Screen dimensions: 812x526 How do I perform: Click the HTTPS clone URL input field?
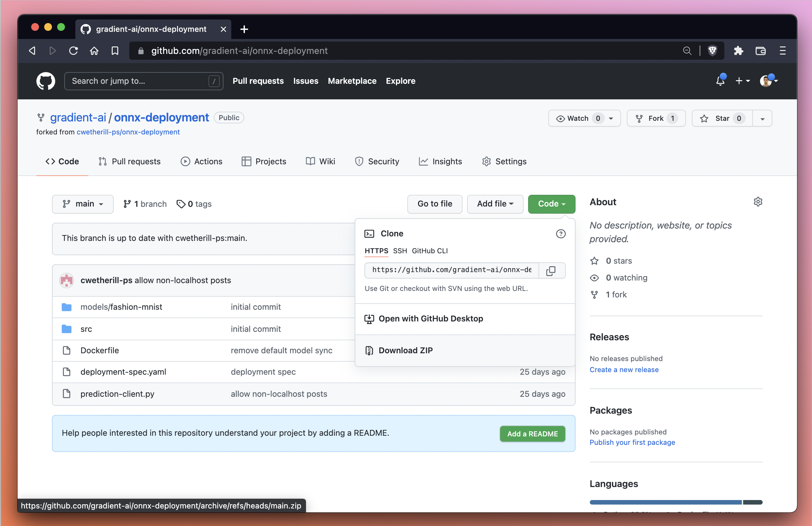click(x=451, y=270)
